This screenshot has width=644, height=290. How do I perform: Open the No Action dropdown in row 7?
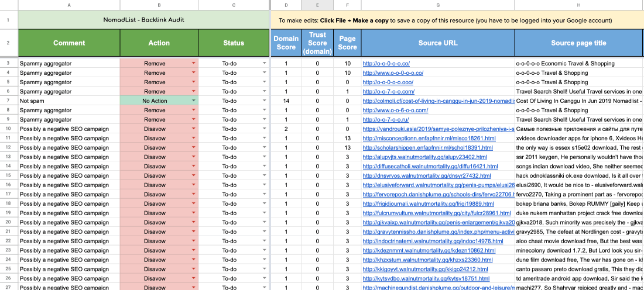(194, 101)
